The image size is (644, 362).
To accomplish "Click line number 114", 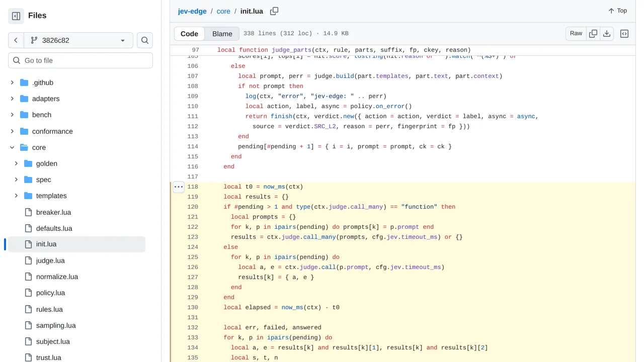I will click(x=193, y=146).
